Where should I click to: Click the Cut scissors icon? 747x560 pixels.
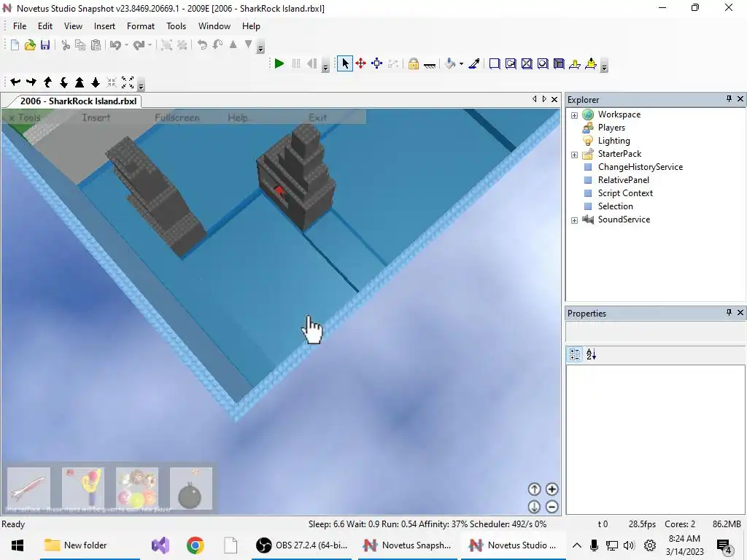tap(66, 45)
